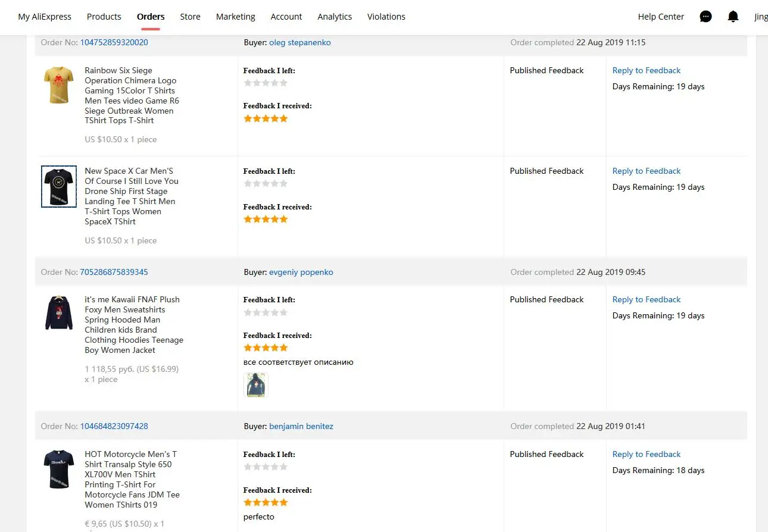This screenshot has height=532, width=768.
Task: Open the Violations menu item
Action: coord(386,17)
